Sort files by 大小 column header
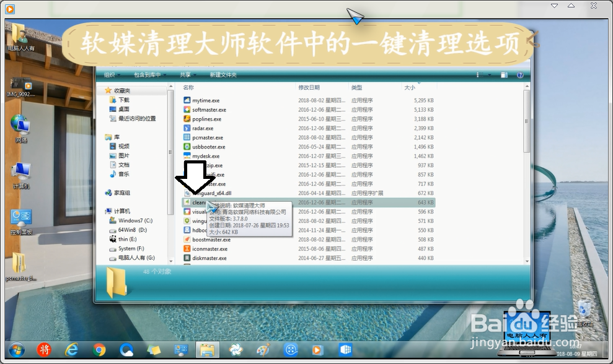Screen dimensions: 613x364 (x=409, y=87)
